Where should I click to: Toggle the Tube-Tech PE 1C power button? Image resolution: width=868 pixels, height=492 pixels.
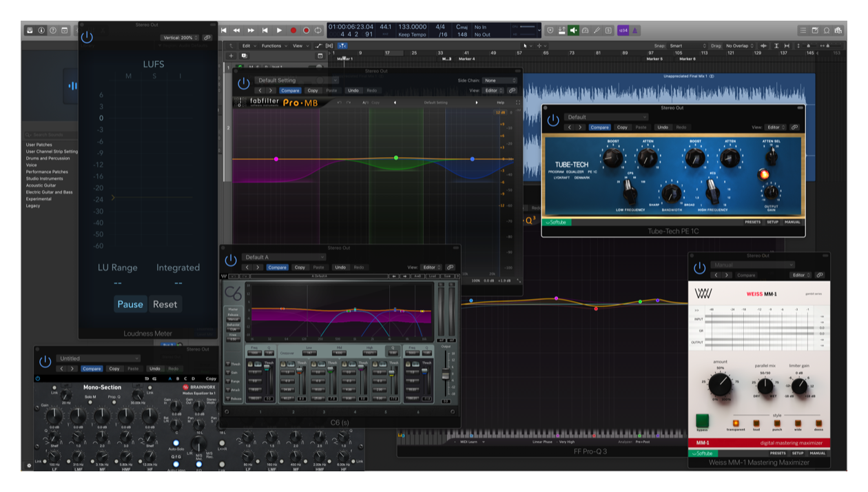coord(552,121)
